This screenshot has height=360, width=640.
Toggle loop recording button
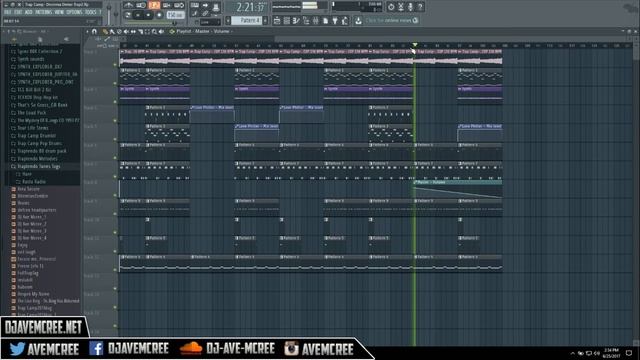pyautogui.click(x=179, y=5)
